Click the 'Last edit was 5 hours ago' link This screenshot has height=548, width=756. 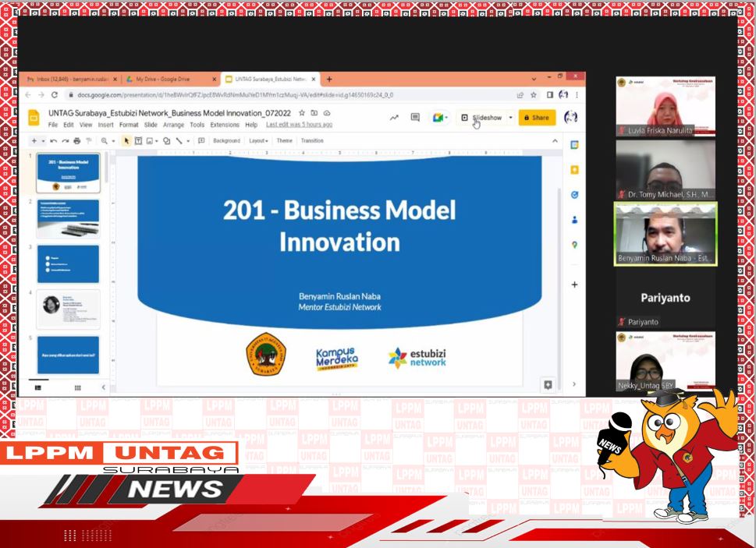[x=300, y=125]
